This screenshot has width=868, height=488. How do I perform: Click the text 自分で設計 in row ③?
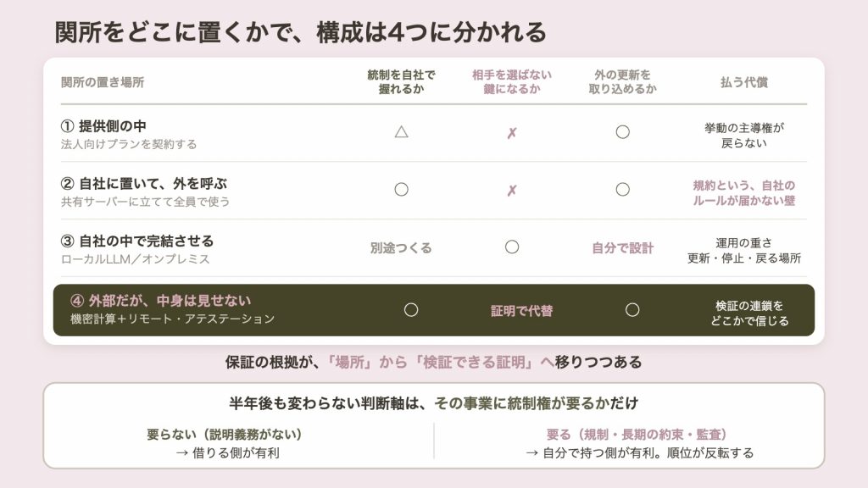(623, 248)
